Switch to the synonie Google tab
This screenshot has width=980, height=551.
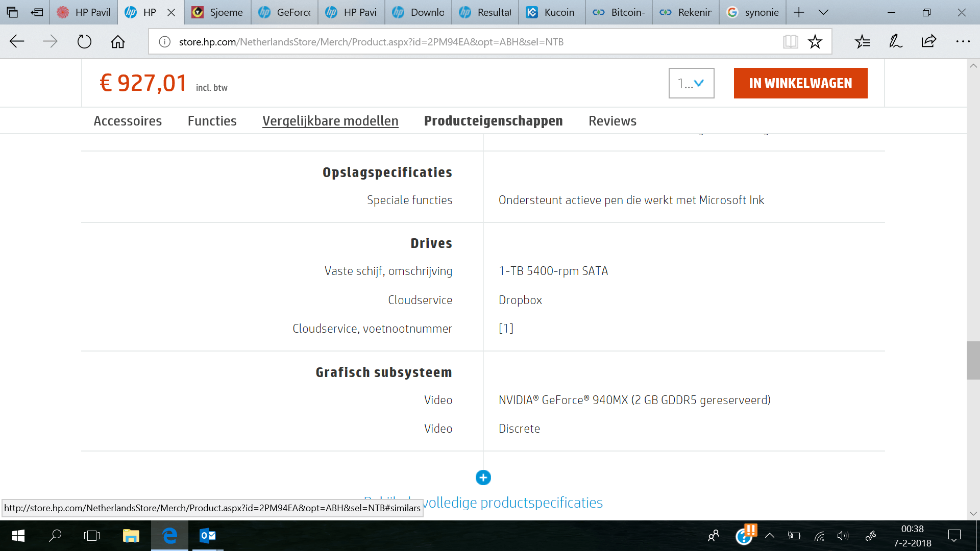pos(752,12)
